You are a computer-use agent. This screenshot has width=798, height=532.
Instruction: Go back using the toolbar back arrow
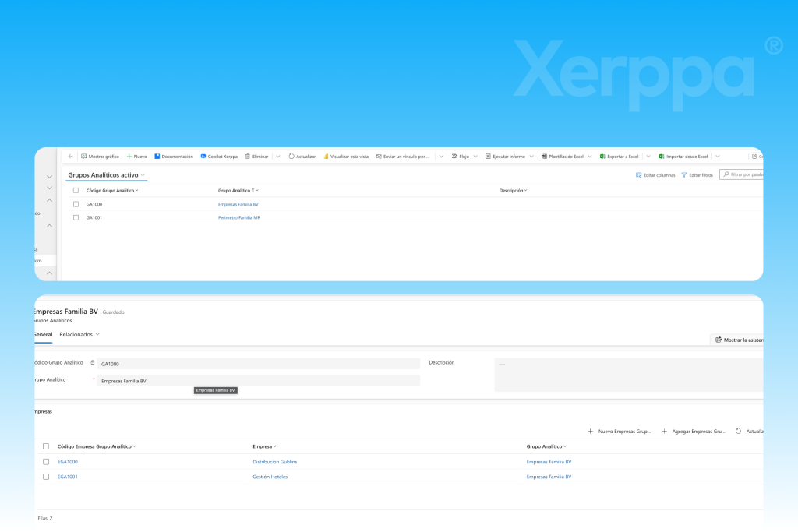click(70, 156)
